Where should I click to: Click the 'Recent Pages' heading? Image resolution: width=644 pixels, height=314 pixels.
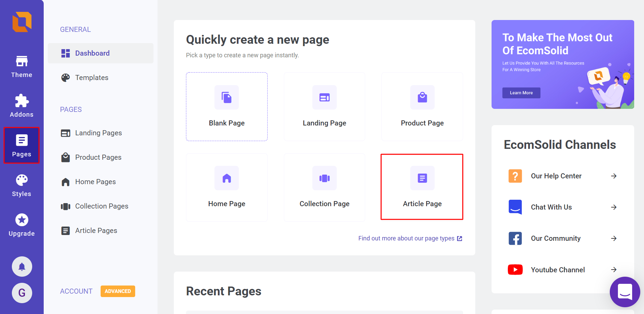click(x=224, y=291)
